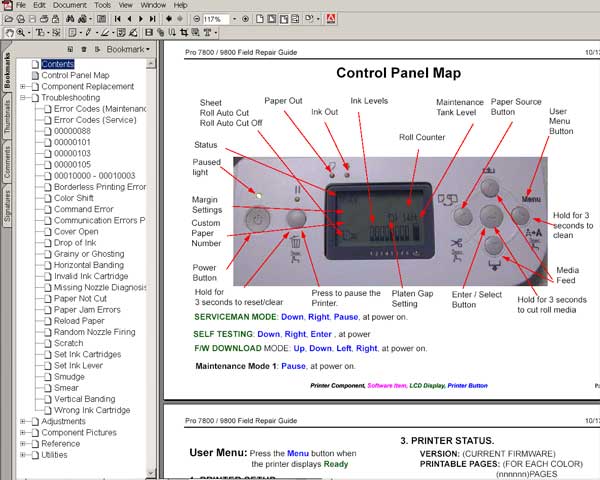
Task: Click the zoom in plus button
Action: 245,19
